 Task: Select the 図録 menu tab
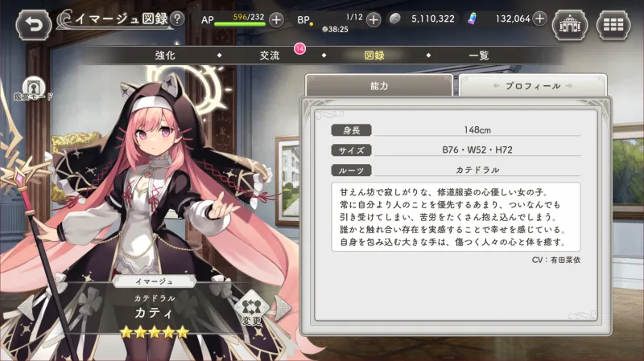coord(374,55)
